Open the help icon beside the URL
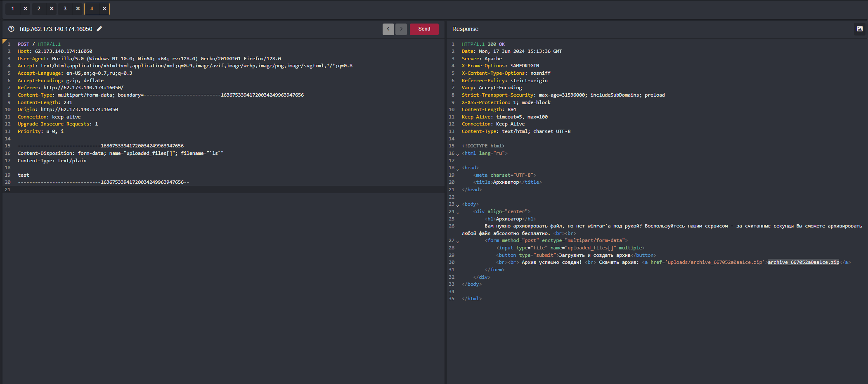Screen dimensions: 868x384 click(12, 29)
